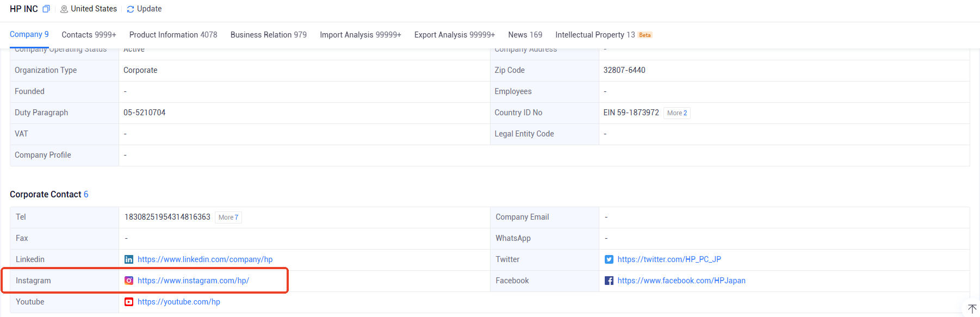Expand More 7 telephone numbers

(228, 217)
